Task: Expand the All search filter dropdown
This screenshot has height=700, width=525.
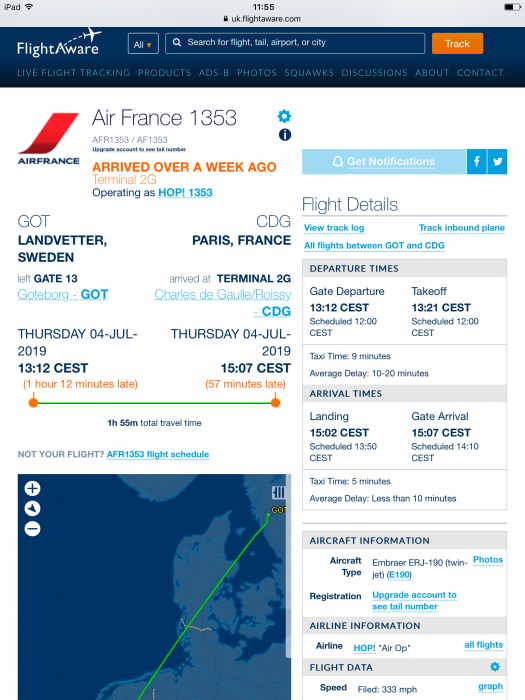Action: (143, 44)
